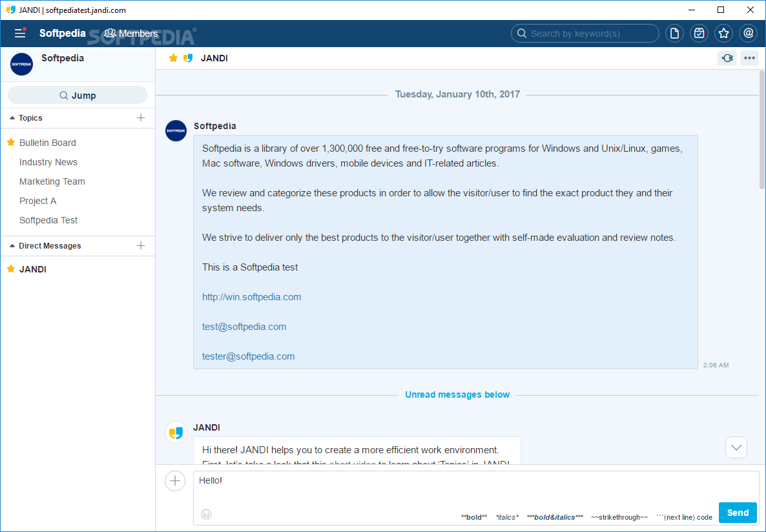The width and height of the screenshot is (766, 532).
Task: Open the emoji picker
Action: [207, 514]
